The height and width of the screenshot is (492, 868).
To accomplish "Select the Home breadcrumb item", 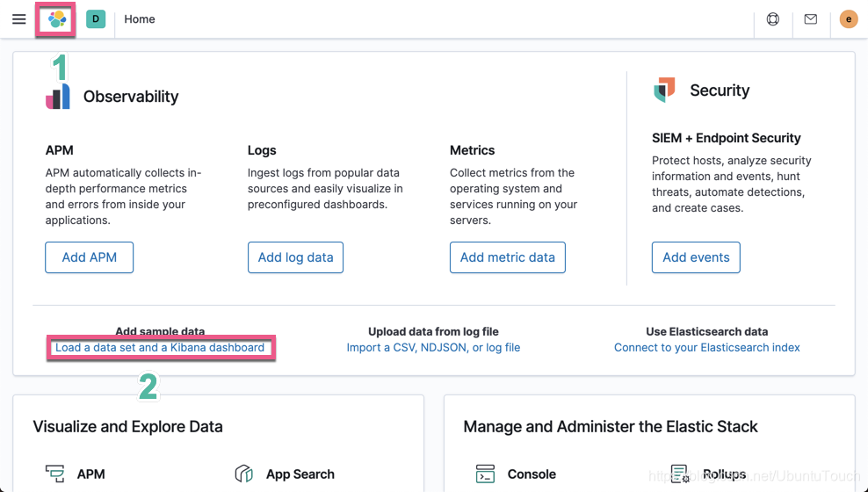I will pos(140,19).
